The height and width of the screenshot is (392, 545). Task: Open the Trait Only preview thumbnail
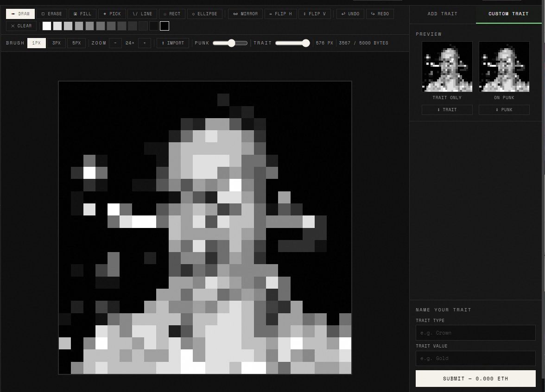tap(447, 67)
